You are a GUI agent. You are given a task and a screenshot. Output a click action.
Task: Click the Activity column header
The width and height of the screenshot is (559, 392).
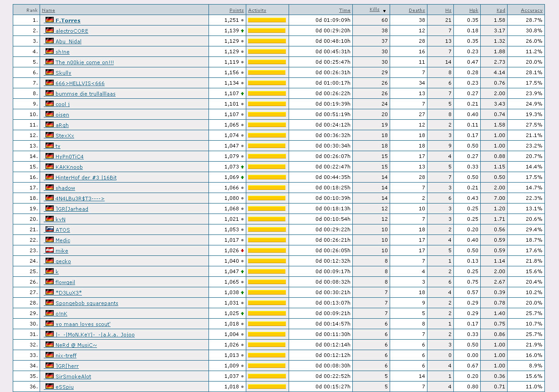coord(257,10)
